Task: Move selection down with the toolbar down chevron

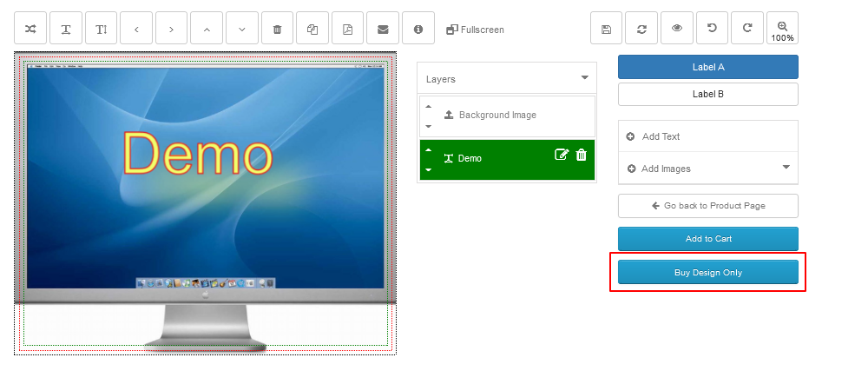Action: click(242, 29)
